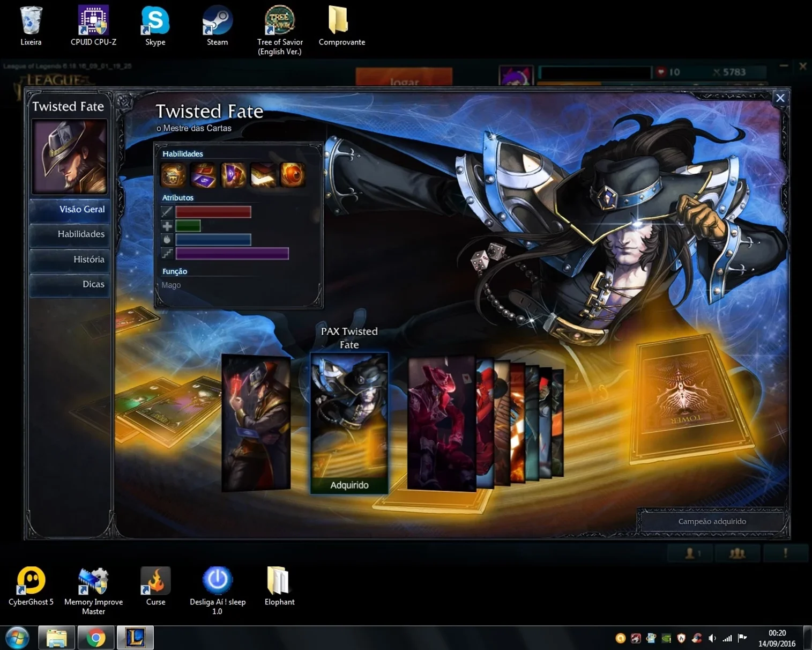Click the Twisted Fate champion portrait
Screen dimensions: 812x650
tap(70, 156)
